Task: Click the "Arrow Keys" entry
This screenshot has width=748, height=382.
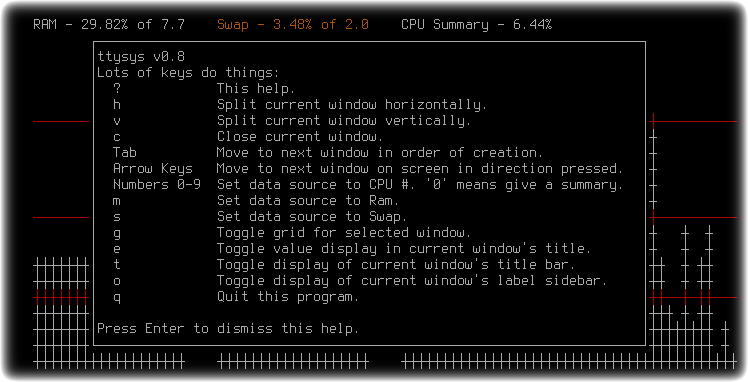Action: point(153,169)
